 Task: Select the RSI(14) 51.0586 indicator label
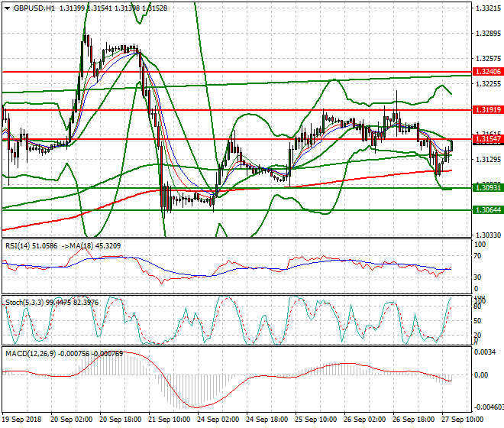pyautogui.click(x=31, y=246)
